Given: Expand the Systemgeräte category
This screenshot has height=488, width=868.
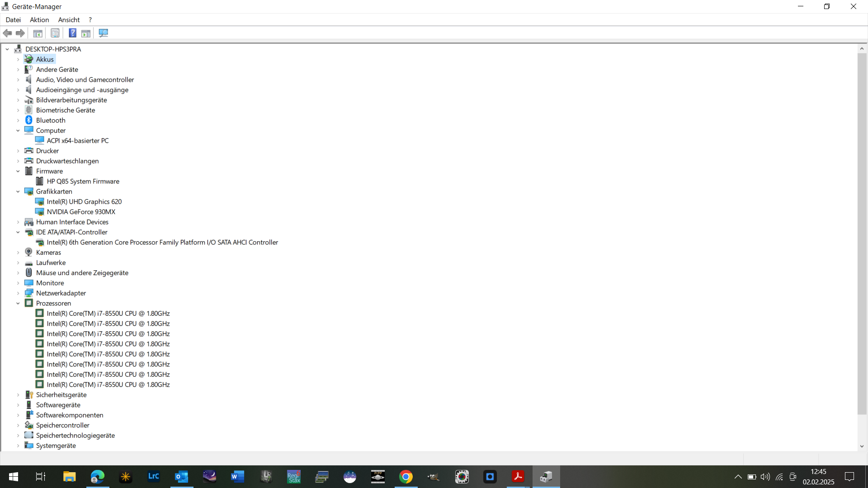Looking at the screenshot, I should [18, 446].
